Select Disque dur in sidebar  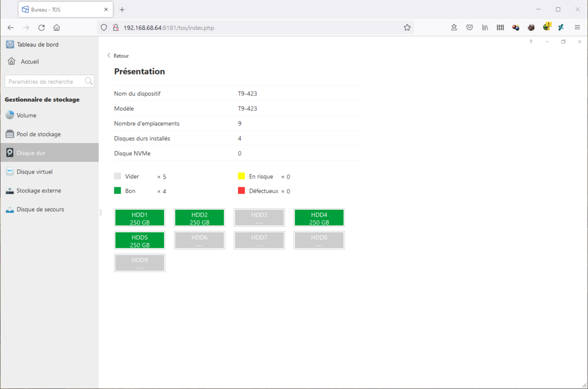pyautogui.click(x=49, y=153)
